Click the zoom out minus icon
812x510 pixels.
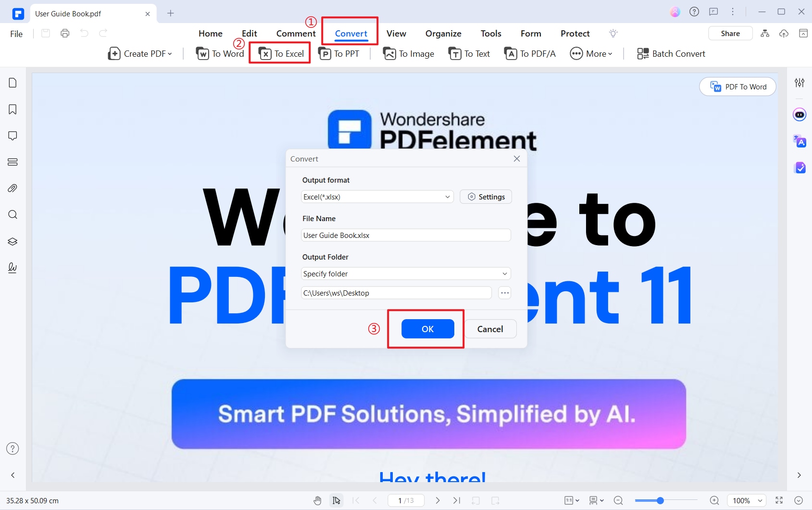point(618,500)
